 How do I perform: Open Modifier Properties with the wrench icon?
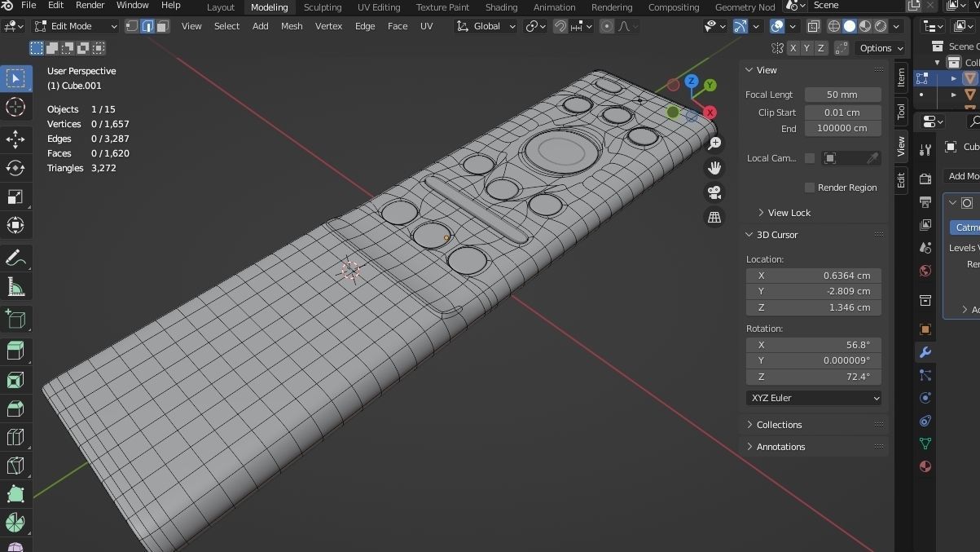tap(925, 352)
